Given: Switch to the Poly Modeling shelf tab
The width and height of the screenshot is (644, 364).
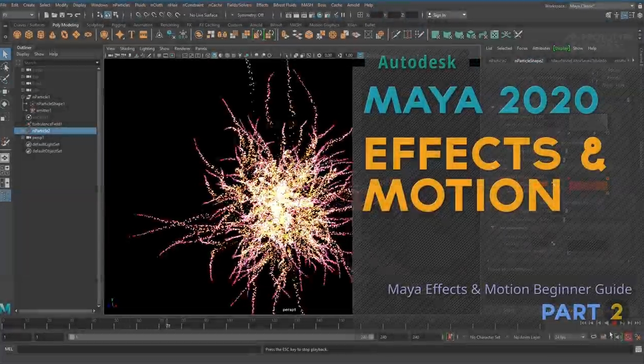Looking at the screenshot, I should (x=65, y=25).
